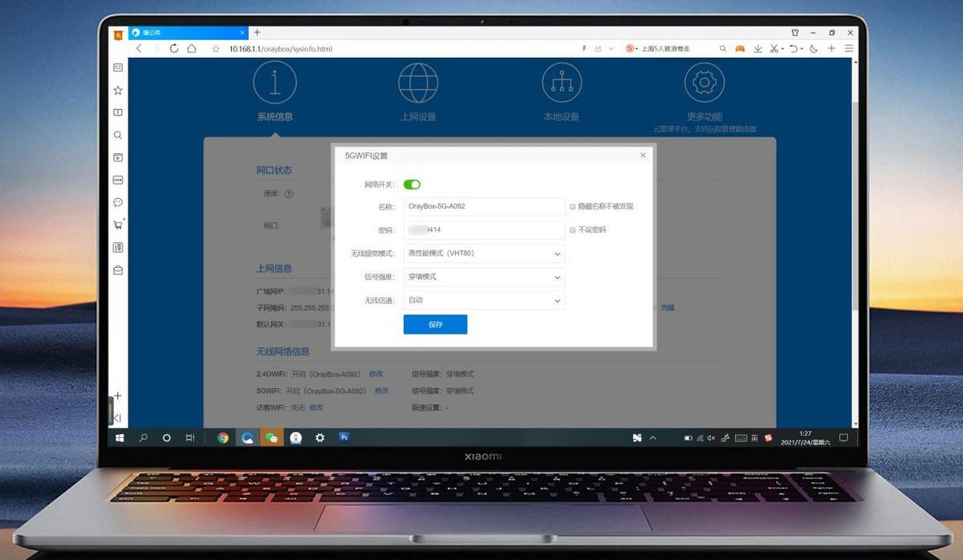This screenshot has height=560, width=963.
Task: Click the browser refresh icon
Action: (x=174, y=49)
